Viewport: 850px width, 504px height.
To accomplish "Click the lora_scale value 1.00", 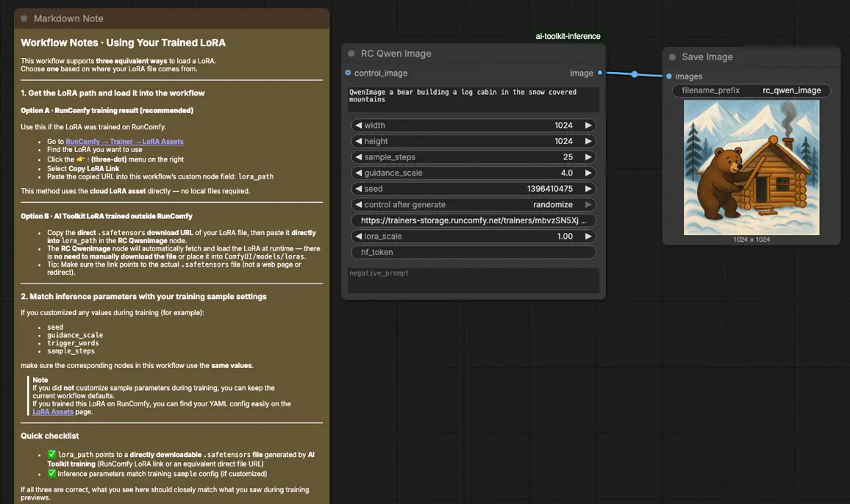I will click(565, 237).
